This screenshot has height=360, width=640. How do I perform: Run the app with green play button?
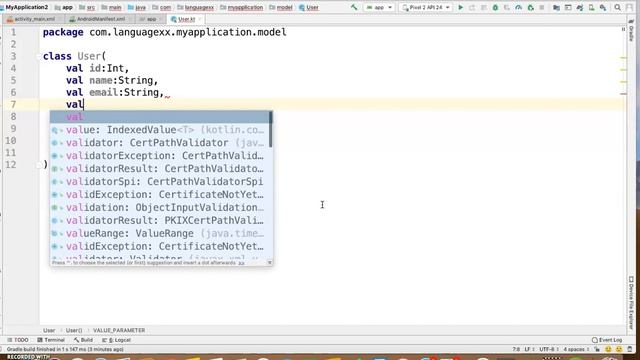460,7
